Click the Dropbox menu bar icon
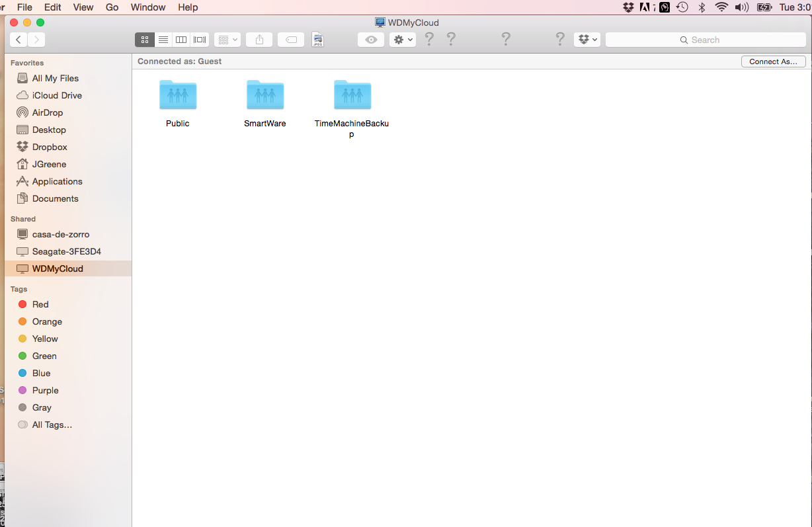Image resolution: width=812 pixels, height=527 pixels. pyautogui.click(x=628, y=7)
